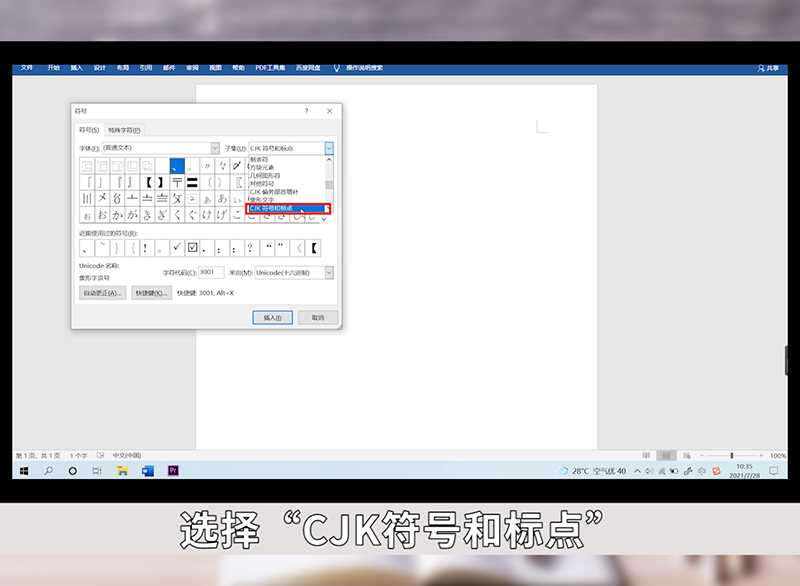The height and width of the screenshot is (586, 800).
Task: Select CJK符号和标点 from the subset list
Action: click(x=285, y=209)
